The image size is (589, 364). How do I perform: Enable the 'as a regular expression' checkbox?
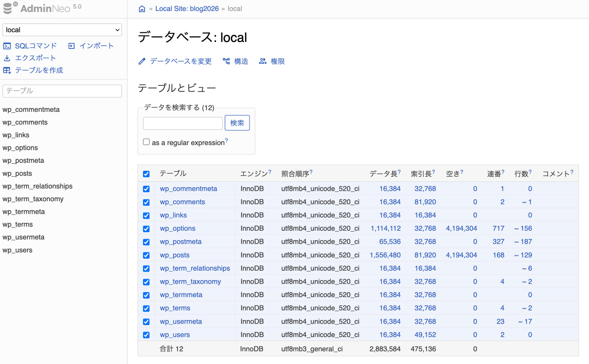click(x=146, y=142)
